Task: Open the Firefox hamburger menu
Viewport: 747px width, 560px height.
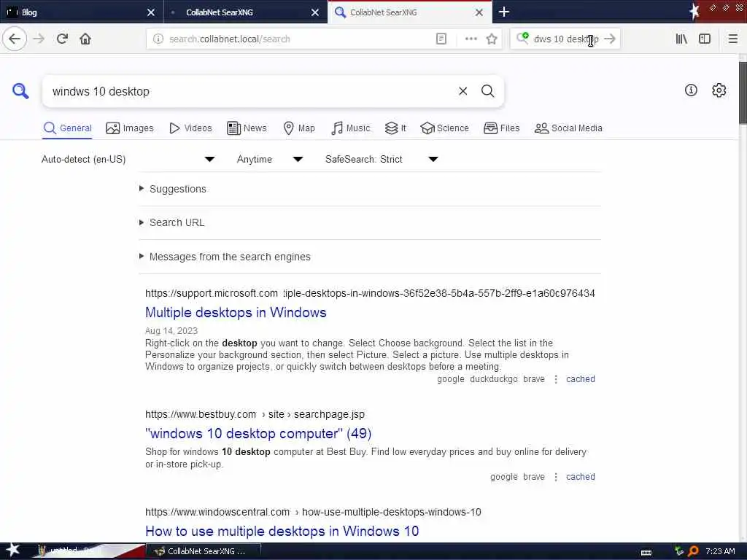Action: click(x=733, y=39)
